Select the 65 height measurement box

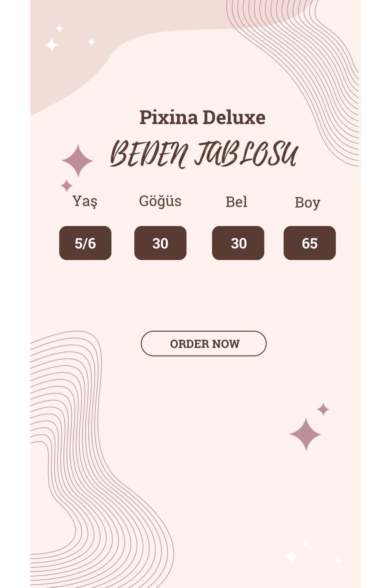click(310, 243)
